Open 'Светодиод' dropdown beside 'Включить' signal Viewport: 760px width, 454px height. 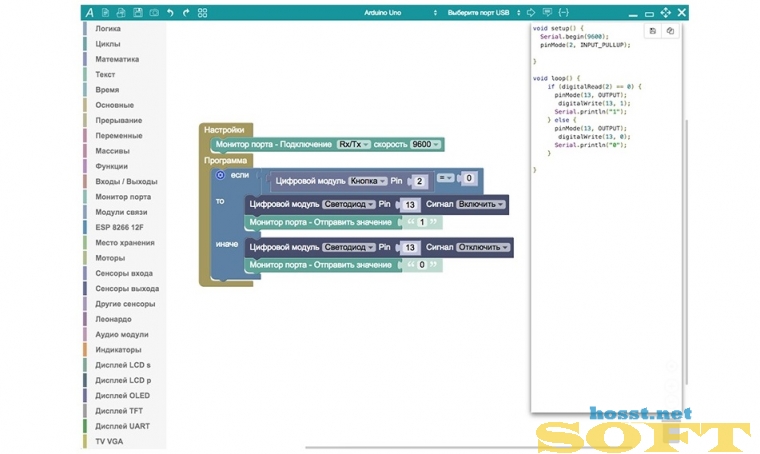click(x=348, y=204)
